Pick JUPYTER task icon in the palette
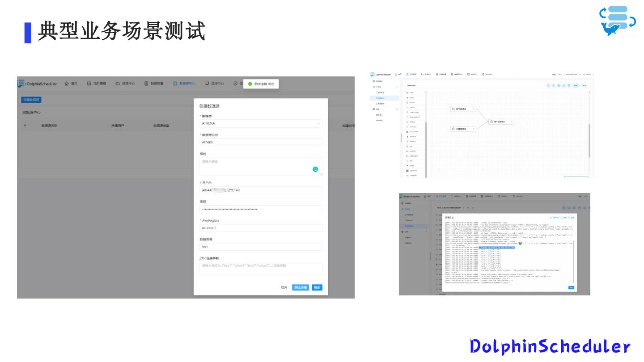Screen dimensions: 644x362 pos(407,141)
